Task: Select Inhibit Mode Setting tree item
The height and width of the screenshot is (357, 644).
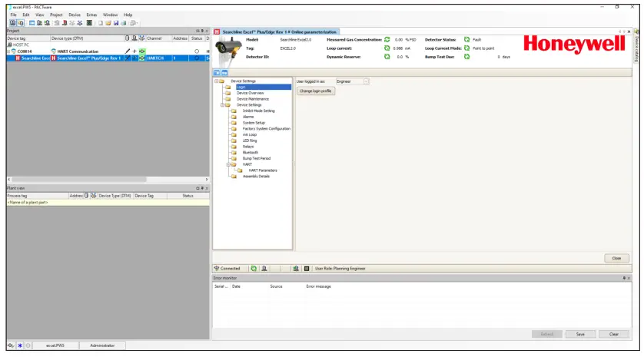Action: (x=259, y=111)
